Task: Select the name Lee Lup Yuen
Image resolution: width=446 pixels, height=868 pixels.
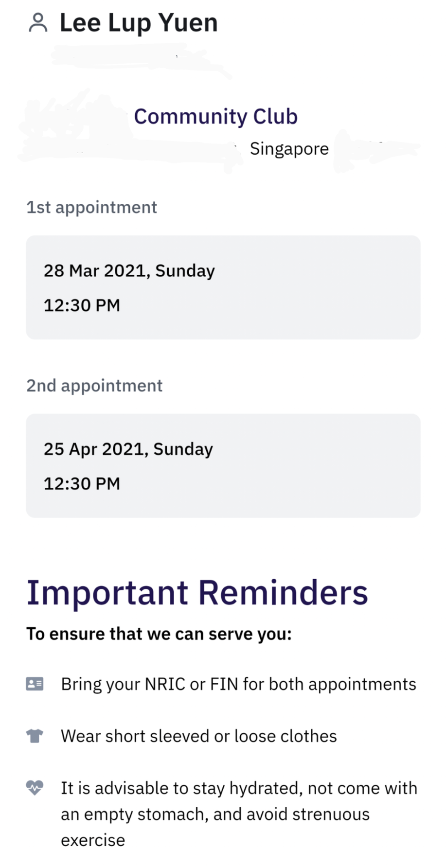Action: [x=139, y=23]
